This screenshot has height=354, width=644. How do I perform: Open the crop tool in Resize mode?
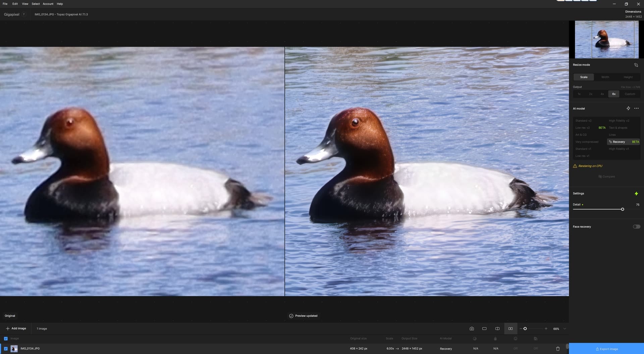636,65
